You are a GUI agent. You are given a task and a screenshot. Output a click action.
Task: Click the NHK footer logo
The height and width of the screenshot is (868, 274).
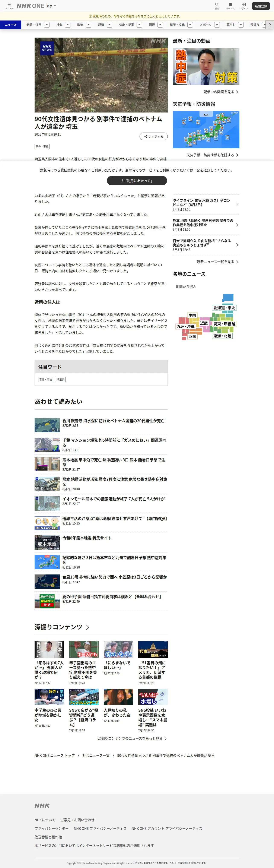click(x=42, y=806)
